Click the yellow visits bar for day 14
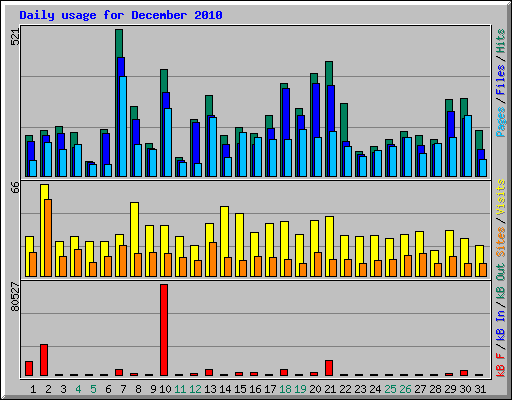The image size is (512, 400). pos(224,232)
